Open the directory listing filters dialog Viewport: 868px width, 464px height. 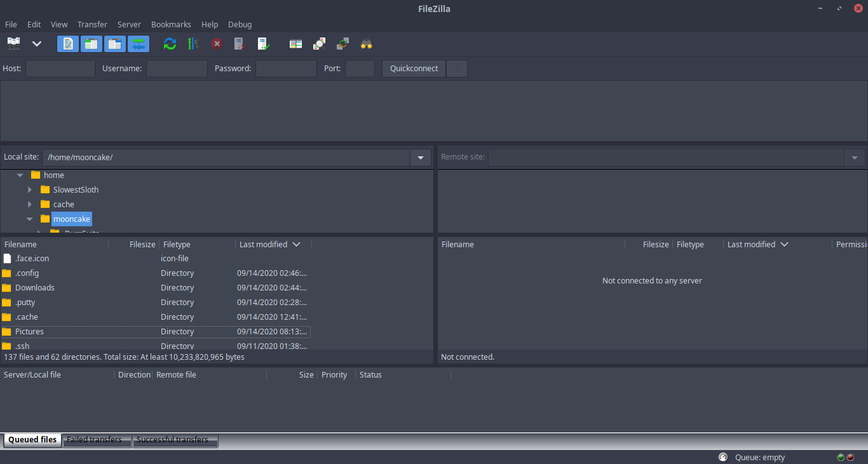(x=295, y=44)
